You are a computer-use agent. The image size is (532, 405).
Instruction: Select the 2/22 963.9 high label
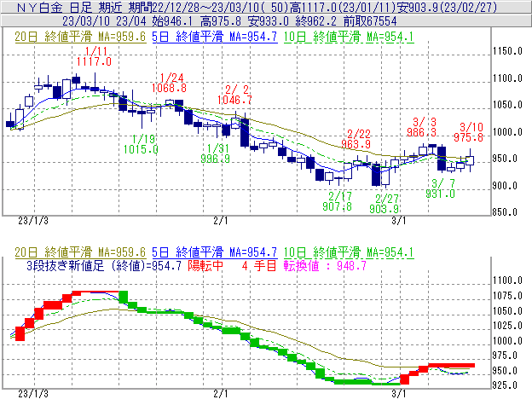tap(356, 139)
